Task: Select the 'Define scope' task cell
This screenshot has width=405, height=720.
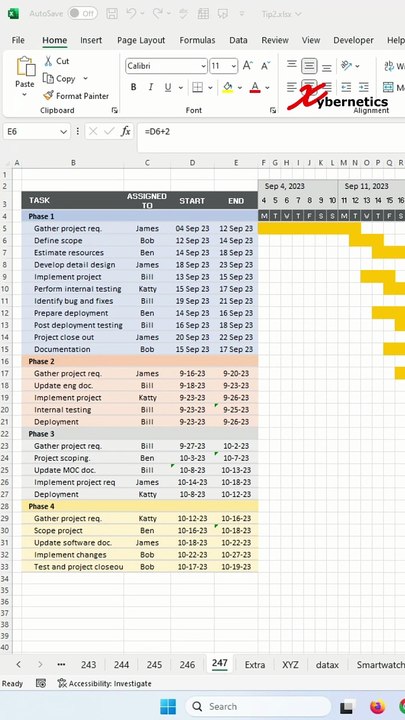Action: 73,241
